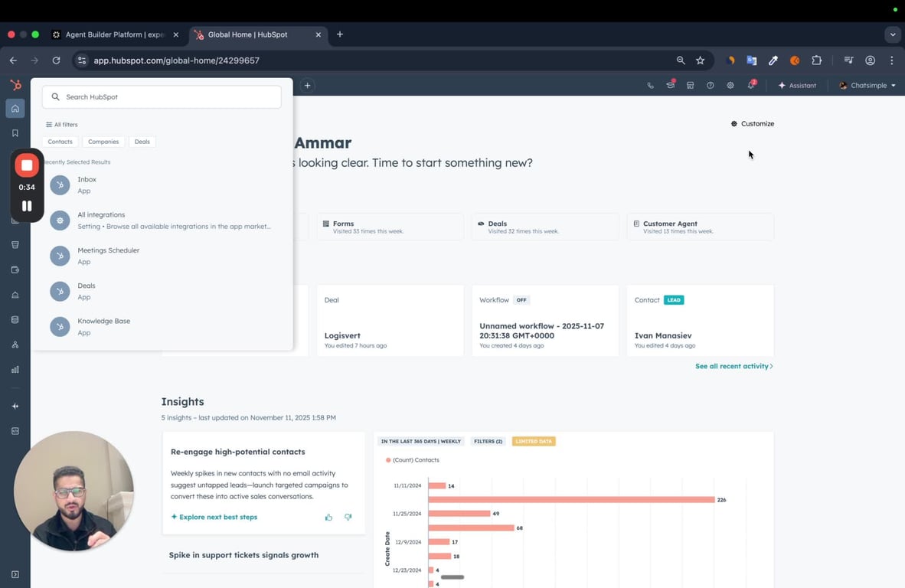Viewport: 905px width, 588px height.
Task: Open All filters in search panel
Action: pyautogui.click(x=62, y=125)
